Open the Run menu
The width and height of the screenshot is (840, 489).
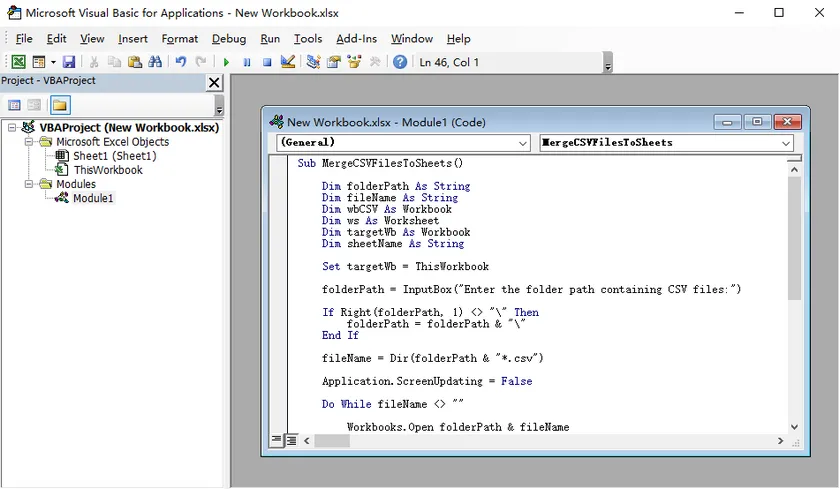point(270,39)
